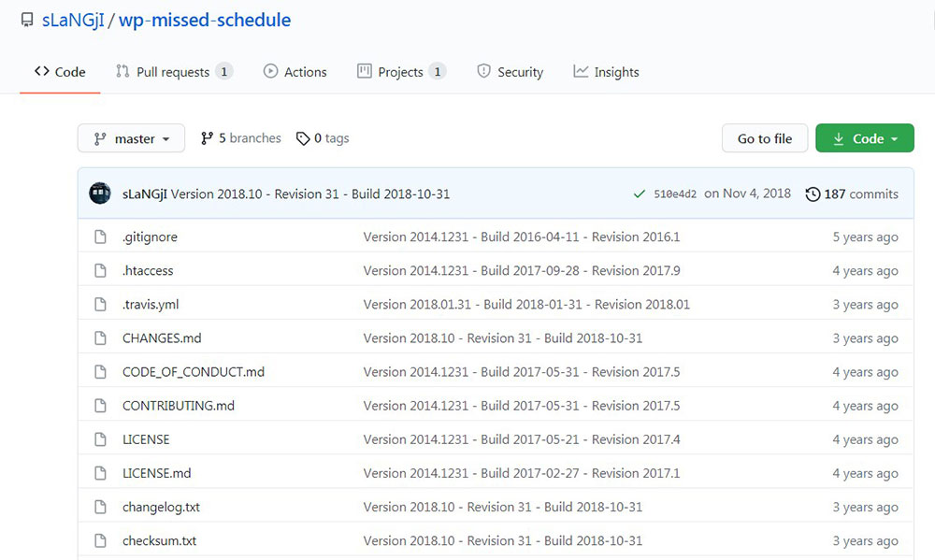The height and width of the screenshot is (560, 935).
Task: Click the sLaNGjI user avatar thumbnail
Action: (100, 194)
